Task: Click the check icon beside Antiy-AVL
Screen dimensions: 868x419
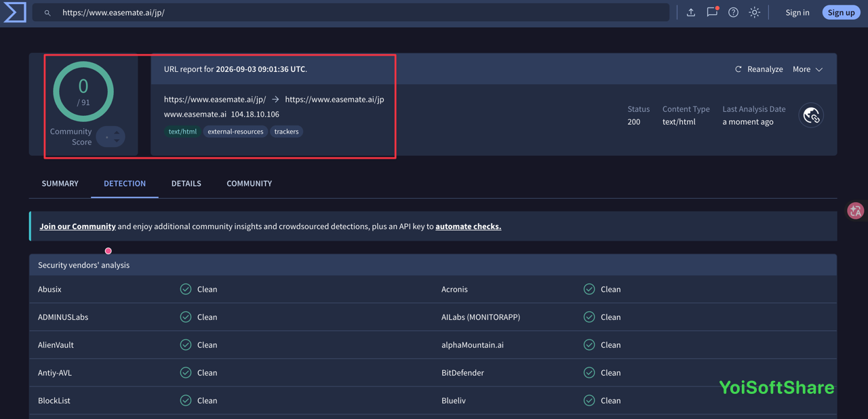Action: pos(186,372)
